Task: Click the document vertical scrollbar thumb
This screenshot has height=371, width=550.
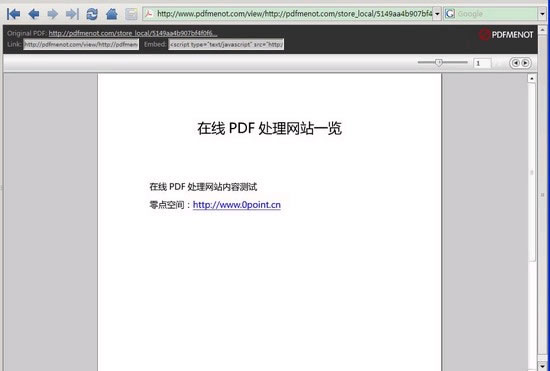Action: tap(532, 172)
